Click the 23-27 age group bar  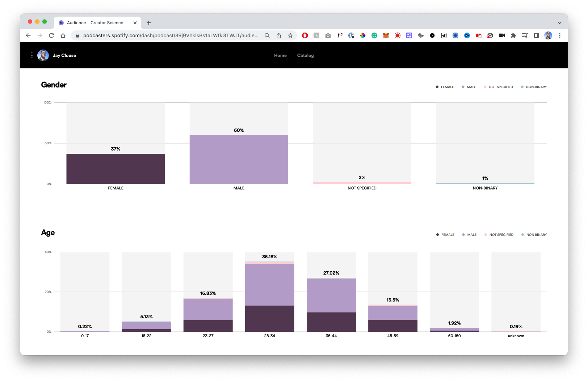pyautogui.click(x=208, y=315)
